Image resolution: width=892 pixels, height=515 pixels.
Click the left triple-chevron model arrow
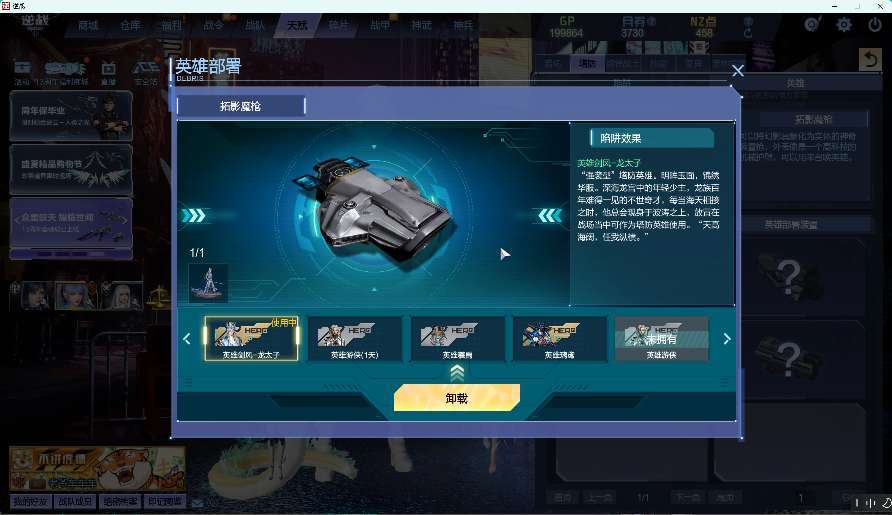(194, 216)
